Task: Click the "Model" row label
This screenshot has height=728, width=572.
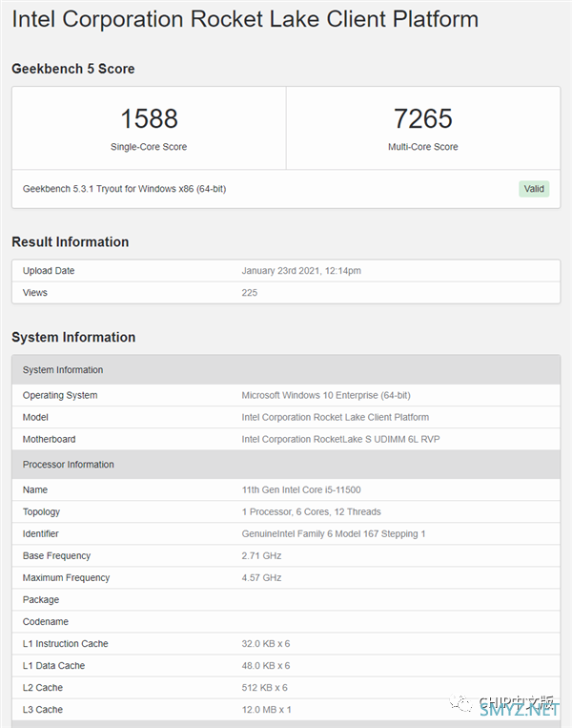Action: (35, 417)
